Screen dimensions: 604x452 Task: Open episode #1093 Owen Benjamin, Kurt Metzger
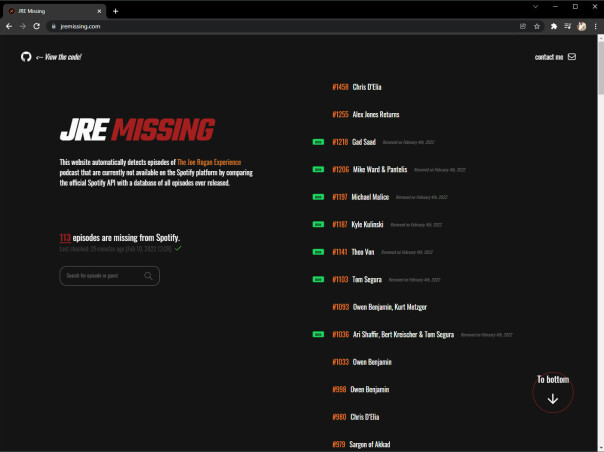tap(380, 307)
